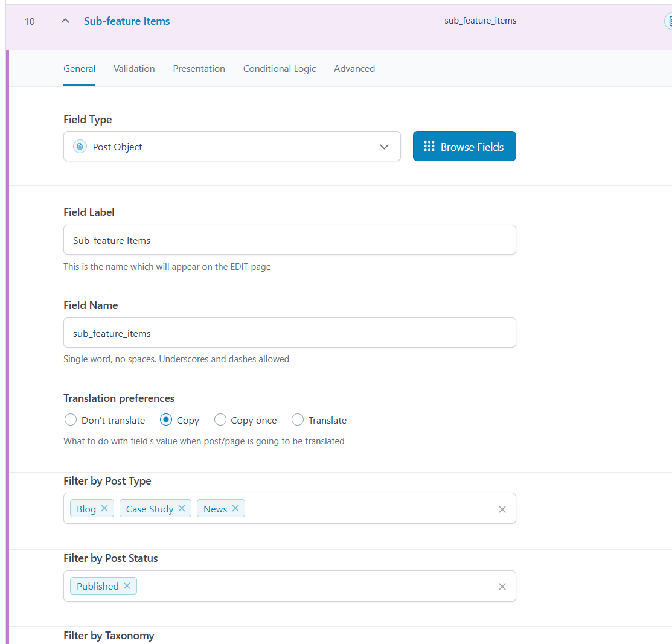Select the Copy translation preference
This screenshot has width=672, height=644.
(x=166, y=420)
